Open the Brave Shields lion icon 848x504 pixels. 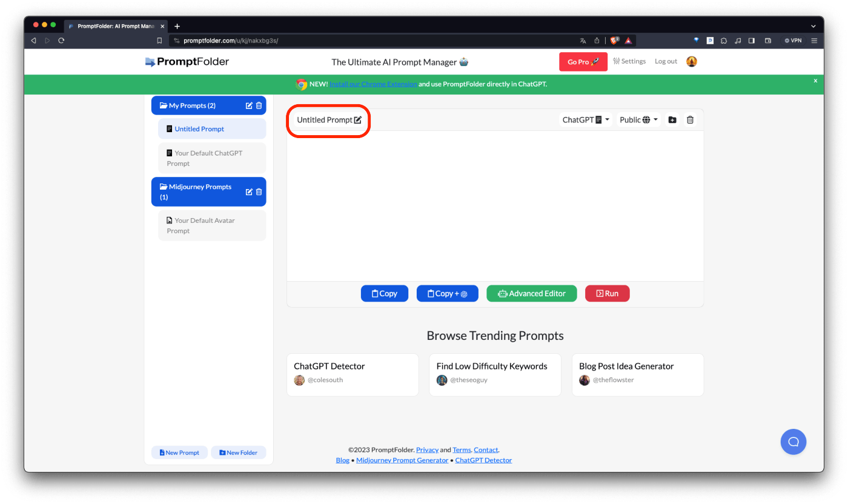(x=614, y=41)
